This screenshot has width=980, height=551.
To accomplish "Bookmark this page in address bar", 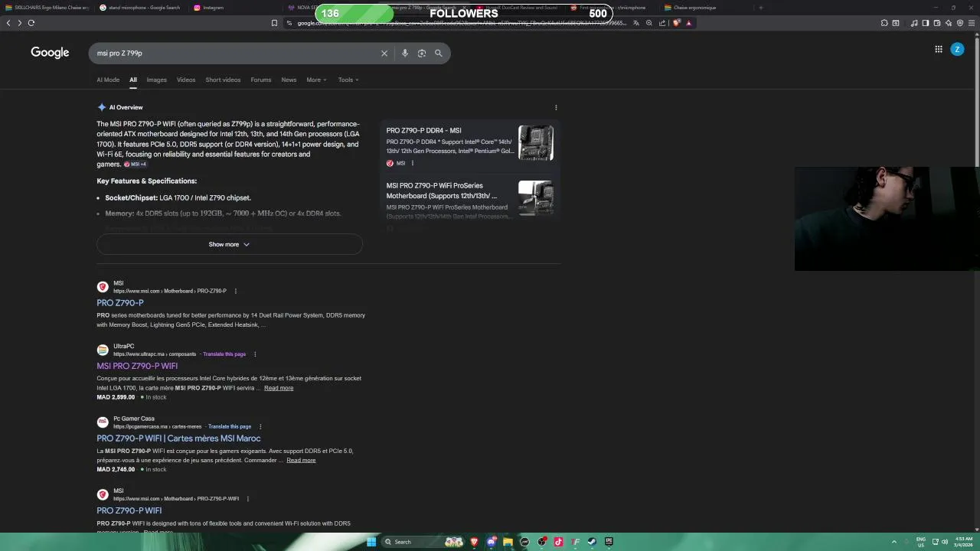I will click(274, 23).
